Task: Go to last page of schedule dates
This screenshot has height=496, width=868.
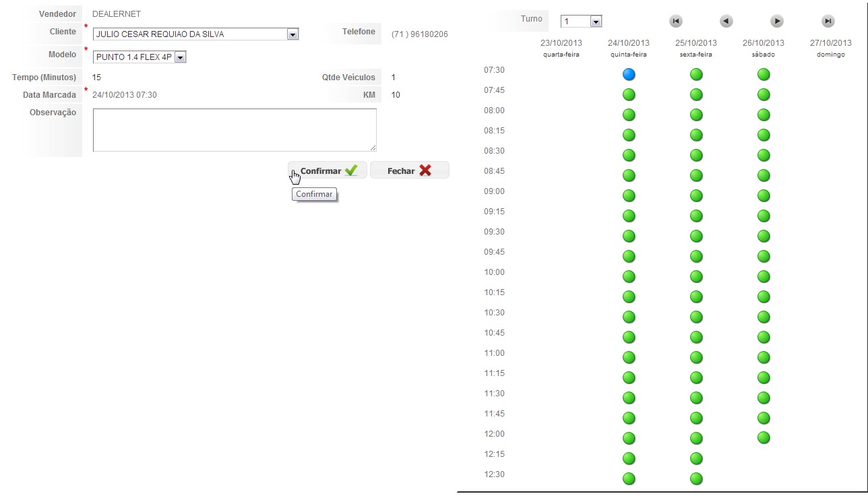Action: (x=828, y=21)
